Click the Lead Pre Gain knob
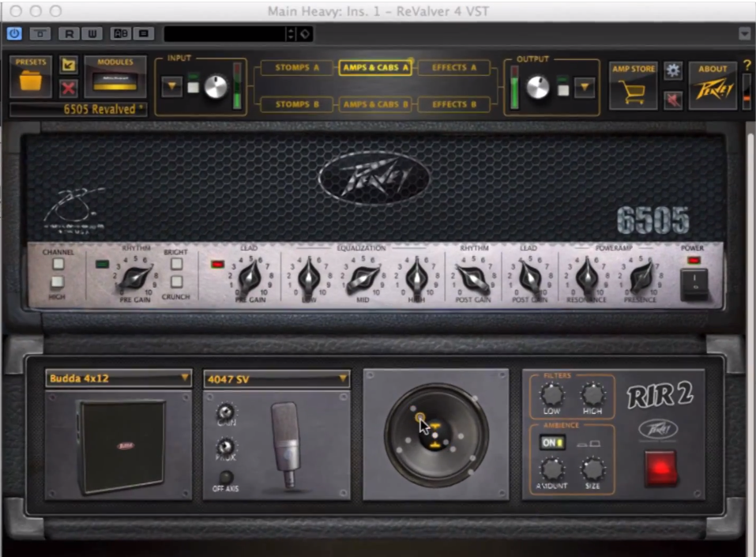The height and width of the screenshot is (557, 756). point(250,277)
